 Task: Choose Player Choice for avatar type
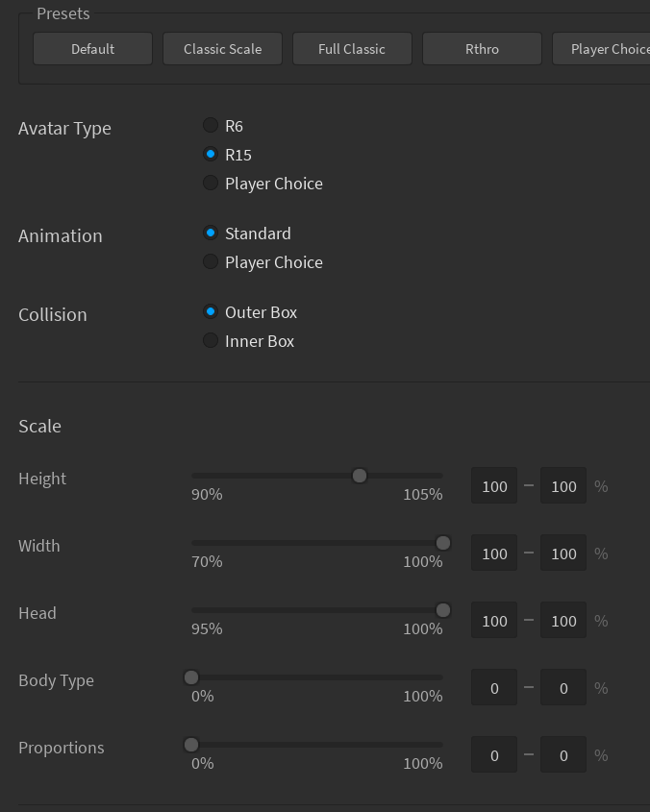210,183
